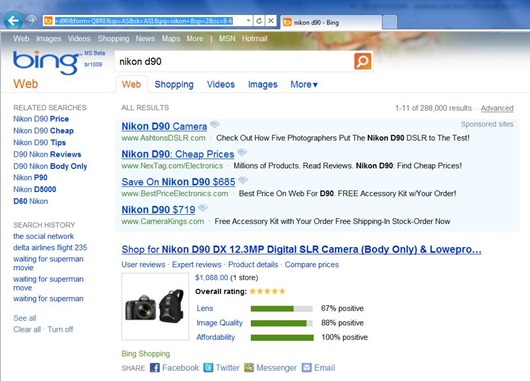
Task: Click the overall rating stars
Action: pyautogui.click(x=267, y=291)
